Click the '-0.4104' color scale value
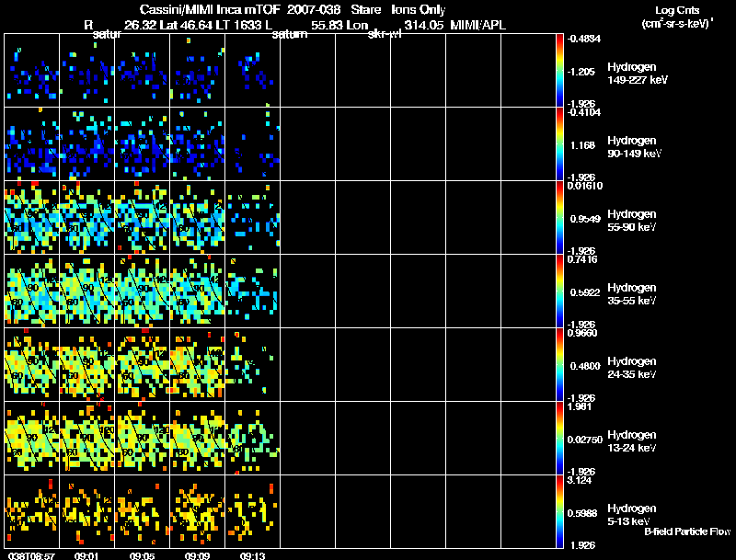 pos(584,112)
